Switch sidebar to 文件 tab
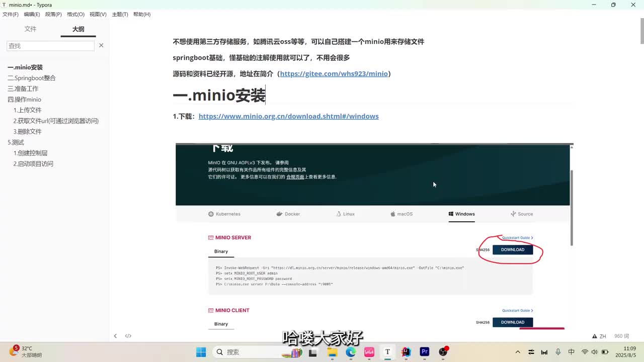Image resolution: width=644 pixels, height=362 pixels. point(31,29)
